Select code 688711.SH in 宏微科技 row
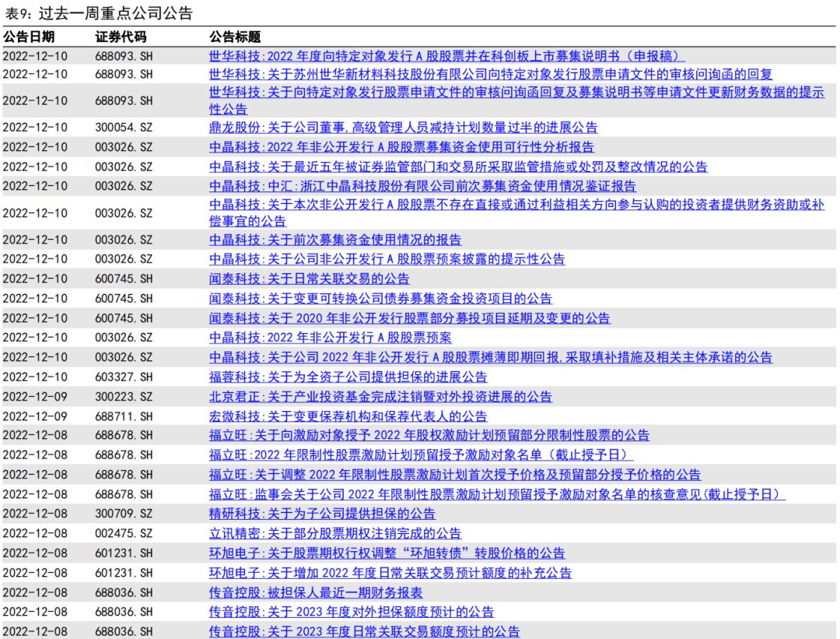This screenshot has width=840, height=639. (124, 416)
